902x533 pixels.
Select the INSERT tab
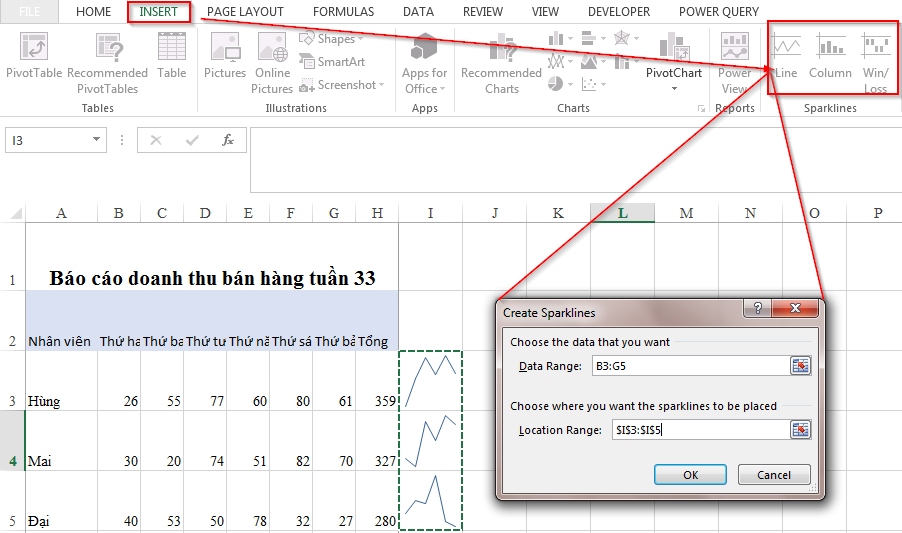[159, 11]
